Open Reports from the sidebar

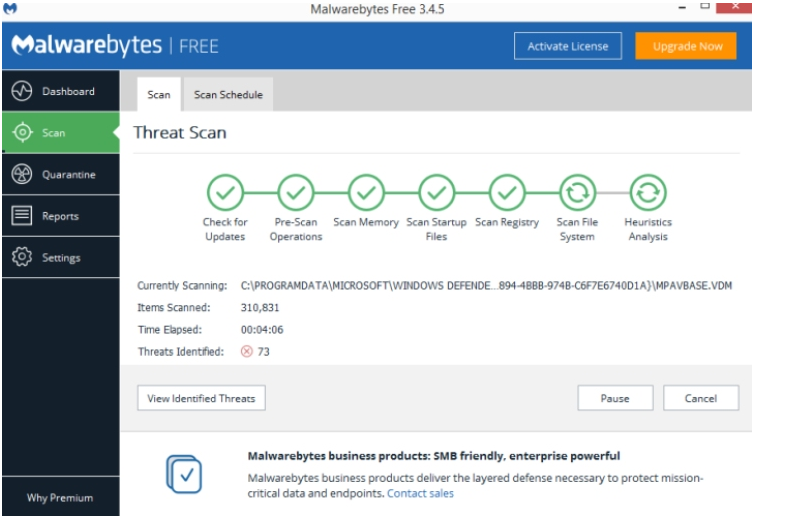tap(61, 216)
